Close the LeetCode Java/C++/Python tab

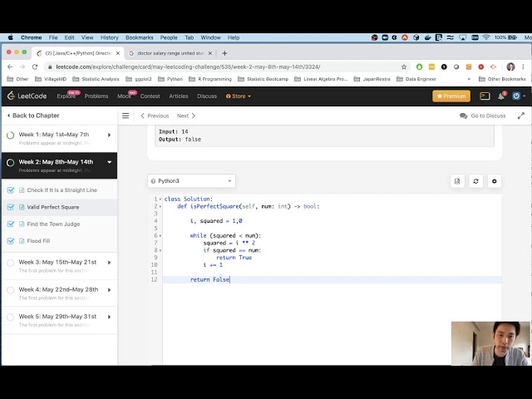click(118, 53)
